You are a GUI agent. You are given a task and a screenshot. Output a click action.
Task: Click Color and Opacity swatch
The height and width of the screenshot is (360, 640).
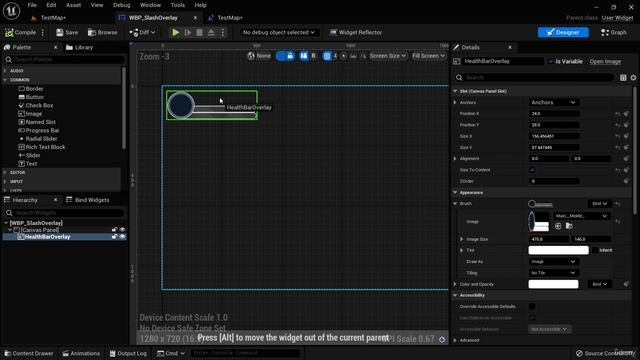[x=553, y=284]
